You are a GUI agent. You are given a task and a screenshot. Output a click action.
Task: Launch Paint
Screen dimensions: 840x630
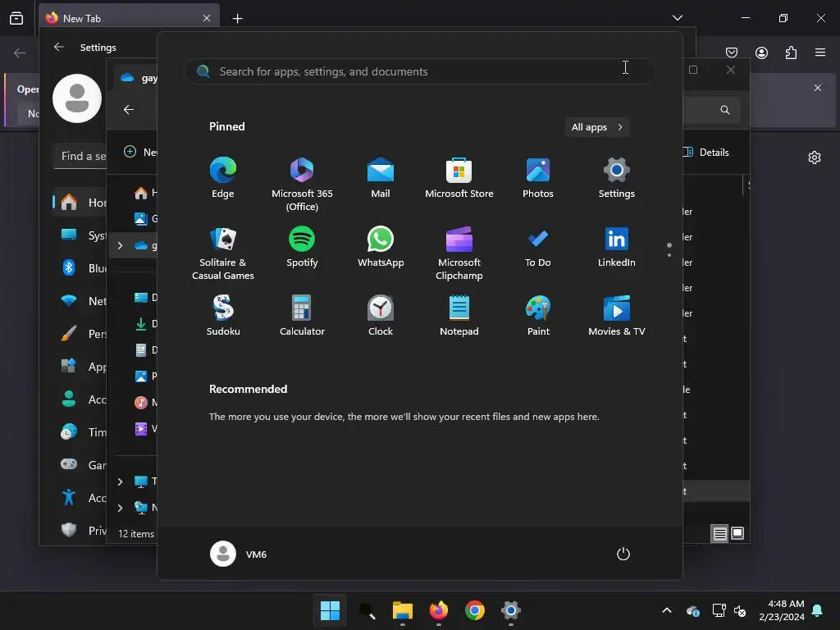tap(538, 316)
